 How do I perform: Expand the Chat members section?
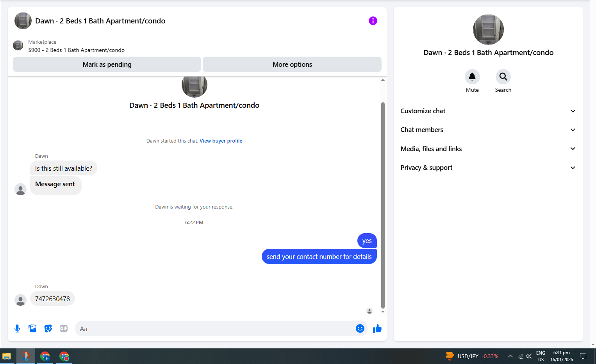(x=488, y=130)
